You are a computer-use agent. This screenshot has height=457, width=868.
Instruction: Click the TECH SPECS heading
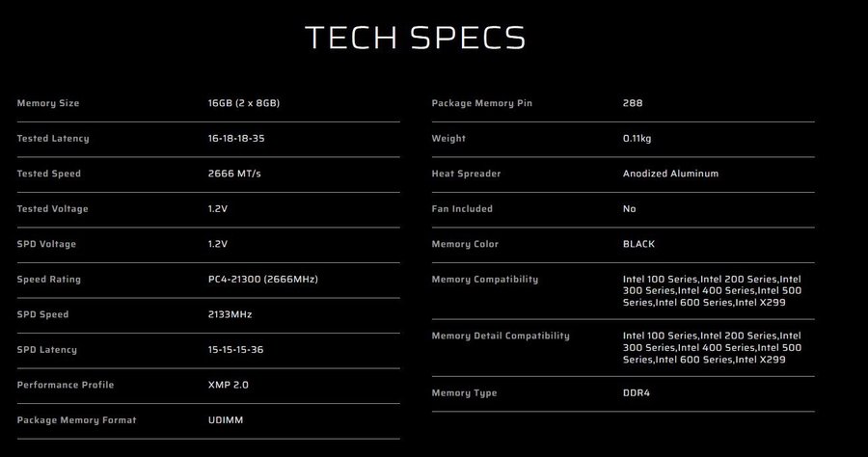point(415,37)
